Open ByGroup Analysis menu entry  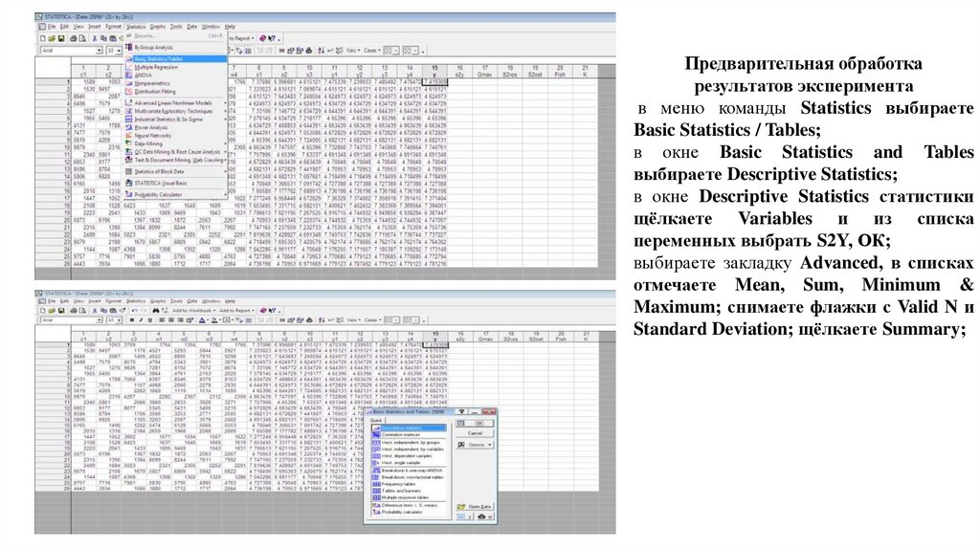click(x=176, y=48)
